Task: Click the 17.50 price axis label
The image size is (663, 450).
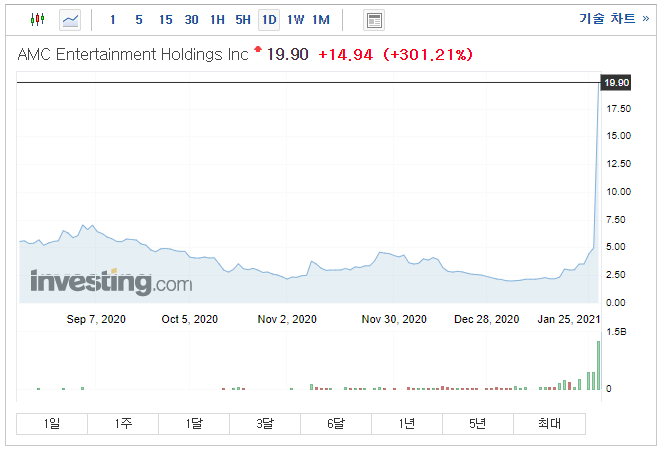Action: [619, 109]
